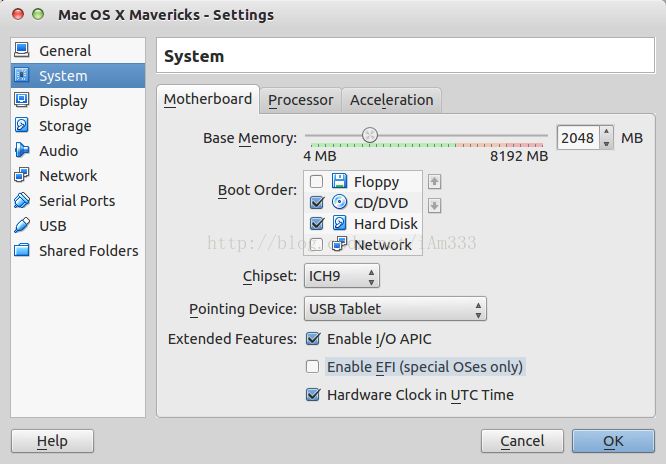Decrease base memory with stepper down arrow
This screenshot has width=666, height=464.
pos(607,144)
